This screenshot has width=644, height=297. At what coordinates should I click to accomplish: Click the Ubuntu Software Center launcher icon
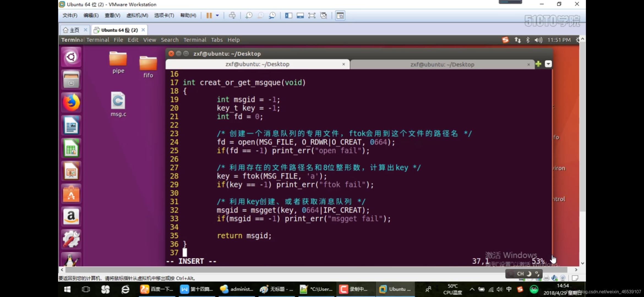pos(71,194)
